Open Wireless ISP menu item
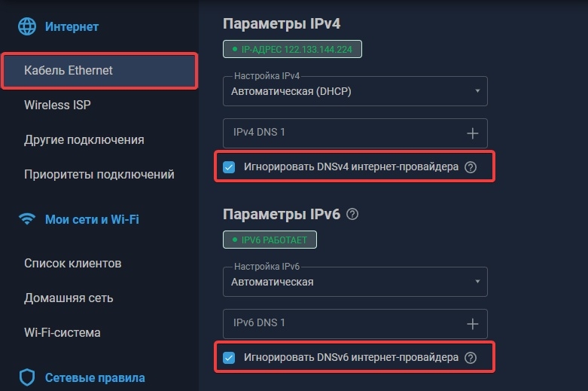Screen dimensions: 588x391 click(57, 105)
